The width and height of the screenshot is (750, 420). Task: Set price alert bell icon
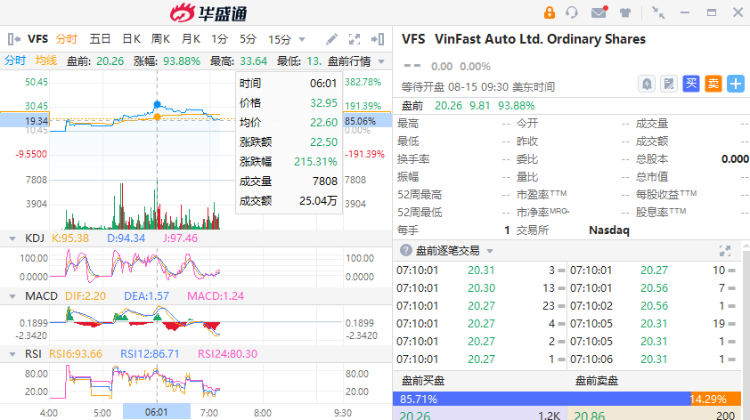(x=647, y=84)
